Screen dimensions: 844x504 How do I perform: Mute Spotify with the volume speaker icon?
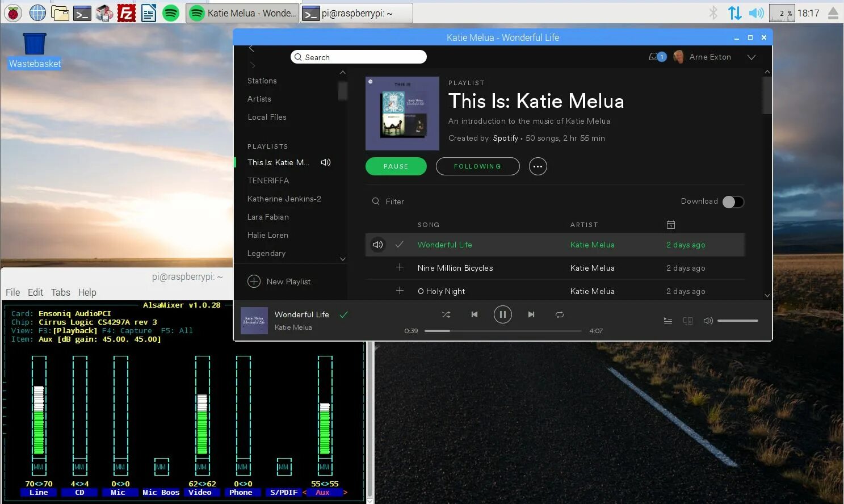pos(708,321)
